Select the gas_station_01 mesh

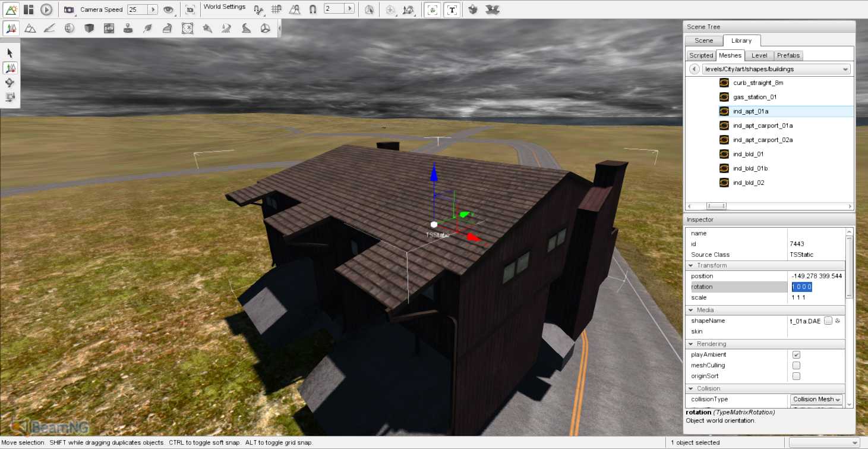tap(755, 97)
